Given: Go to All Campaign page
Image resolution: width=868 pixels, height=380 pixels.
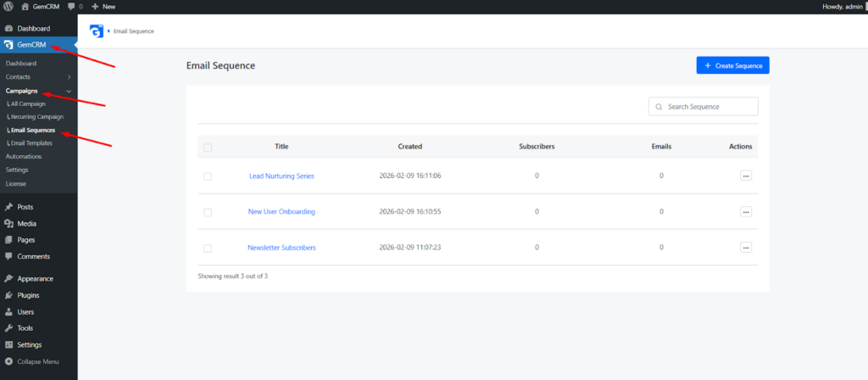Looking at the screenshot, I should tap(28, 103).
